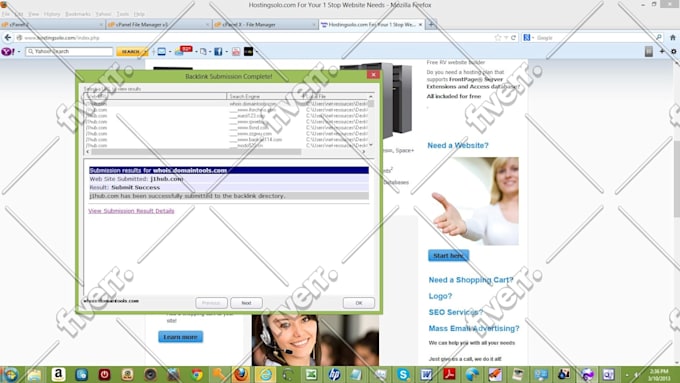Click the Learn more button
The image size is (680, 383).
180,337
